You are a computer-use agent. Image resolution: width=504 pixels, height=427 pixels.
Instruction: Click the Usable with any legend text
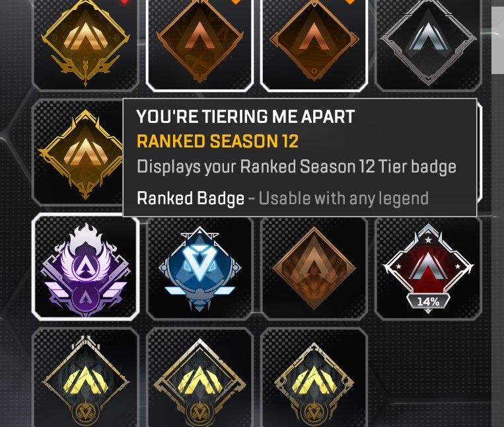[343, 198]
